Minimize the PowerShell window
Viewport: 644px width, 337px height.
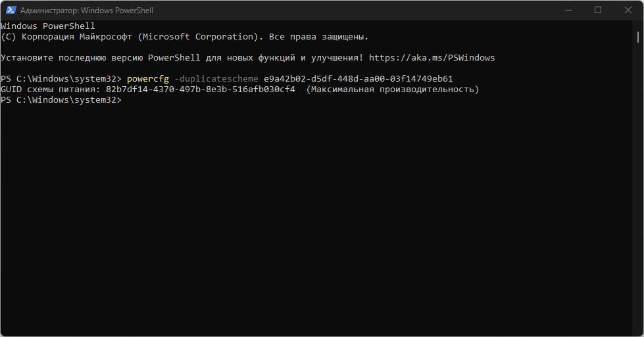point(567,10)
